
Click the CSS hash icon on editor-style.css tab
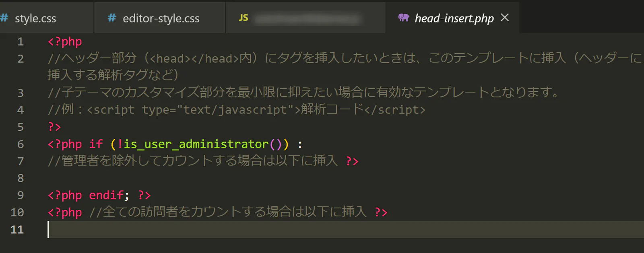(112, 18)
